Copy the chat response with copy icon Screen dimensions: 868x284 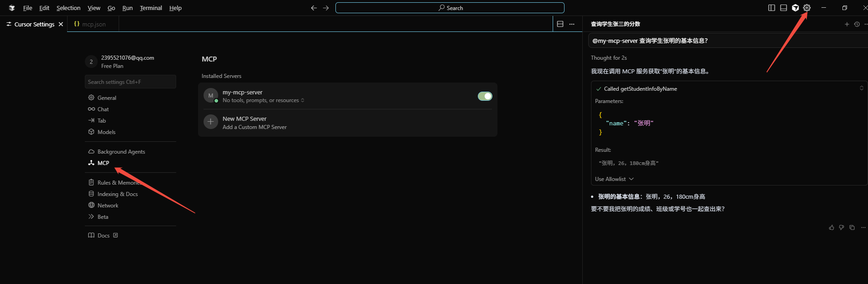tap(852, 227)
